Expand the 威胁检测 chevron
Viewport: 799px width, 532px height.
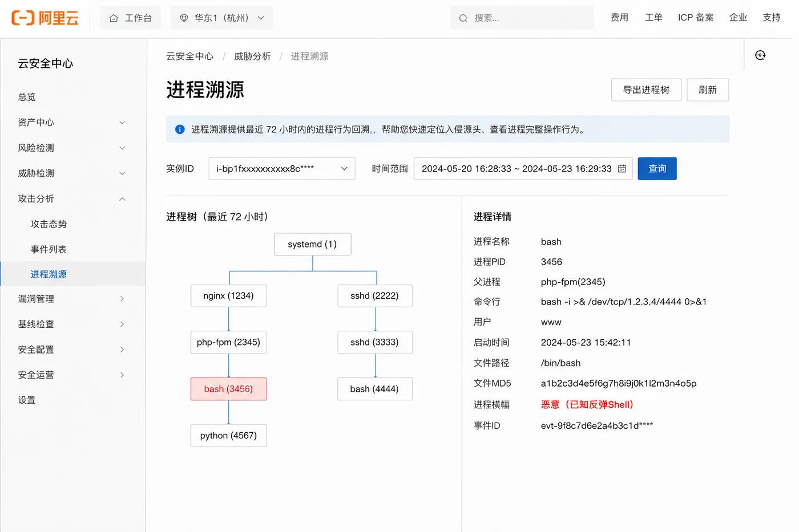pyautogui.click(x=122, y=173)
